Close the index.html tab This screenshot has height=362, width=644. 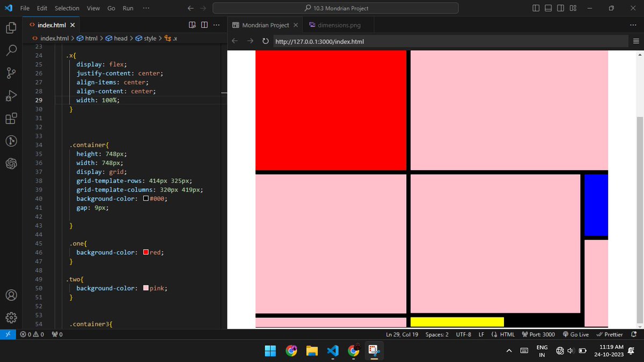coord(72,25)
